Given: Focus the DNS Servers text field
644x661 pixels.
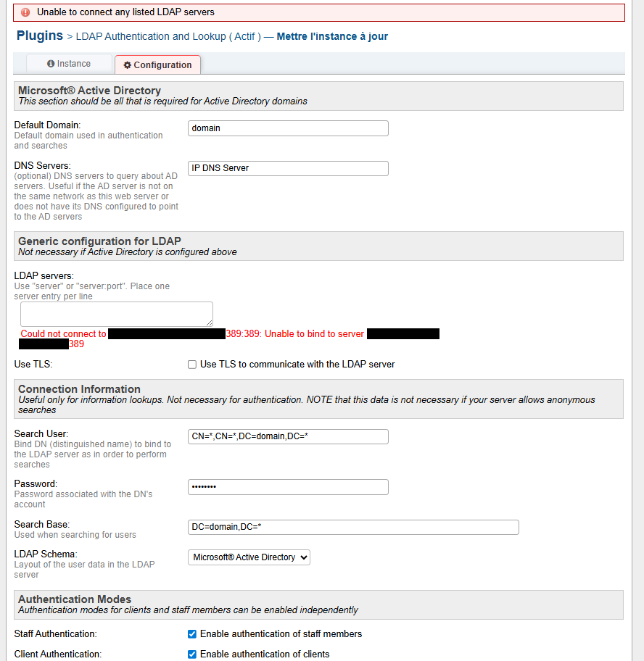Looking at the screenshot, I should coord(288,168).
